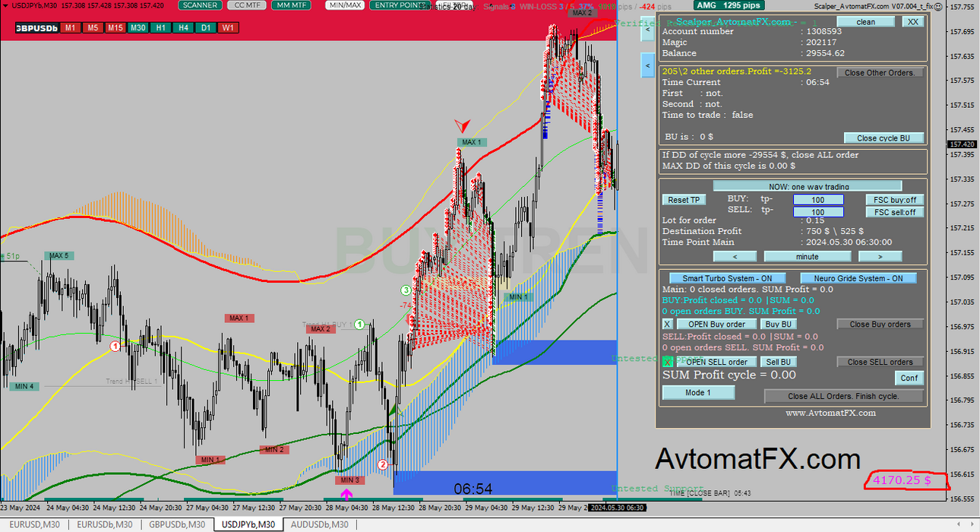980x532 pixels.
Task: Click the clean button
Action: point(865,22)
